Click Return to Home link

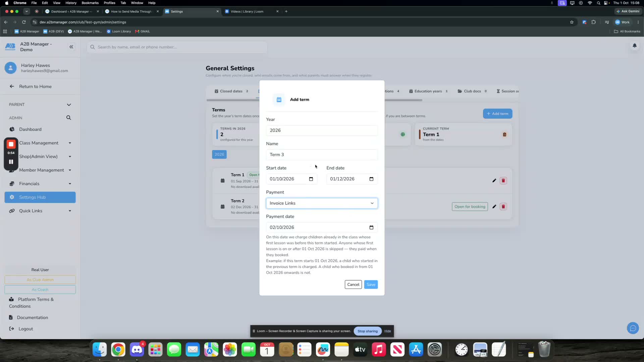35,86
